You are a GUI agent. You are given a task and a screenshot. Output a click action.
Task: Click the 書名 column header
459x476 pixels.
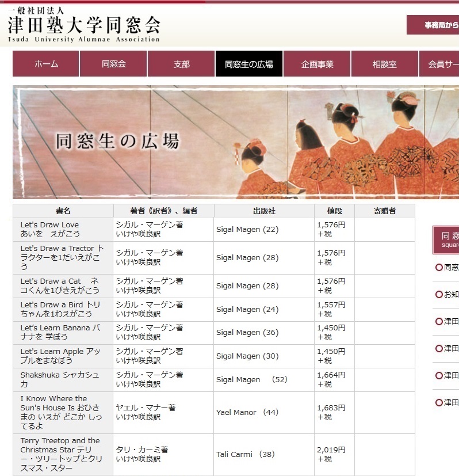63,211
